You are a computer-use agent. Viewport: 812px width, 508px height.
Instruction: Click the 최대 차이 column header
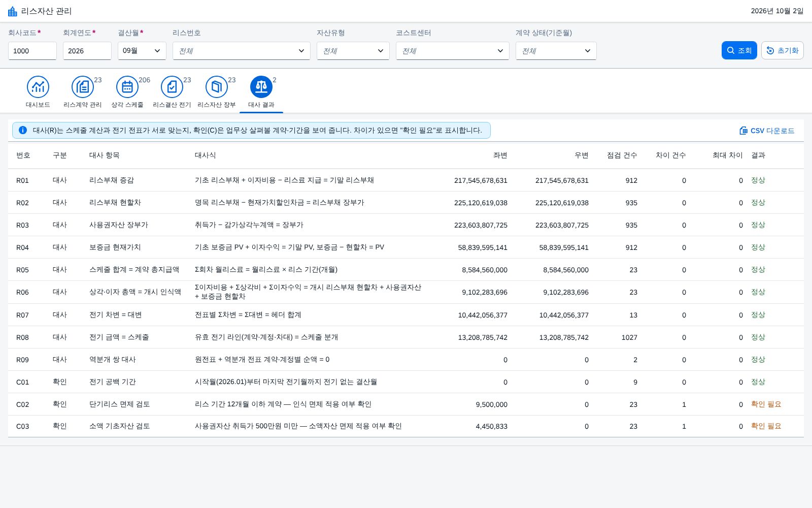[x=727, y=155]
